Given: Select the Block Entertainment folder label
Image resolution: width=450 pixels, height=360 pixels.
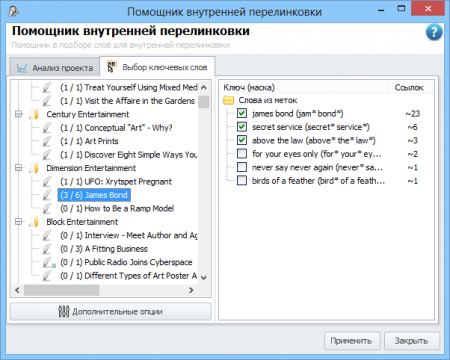Looking at the screenshot, I should 82,222.
